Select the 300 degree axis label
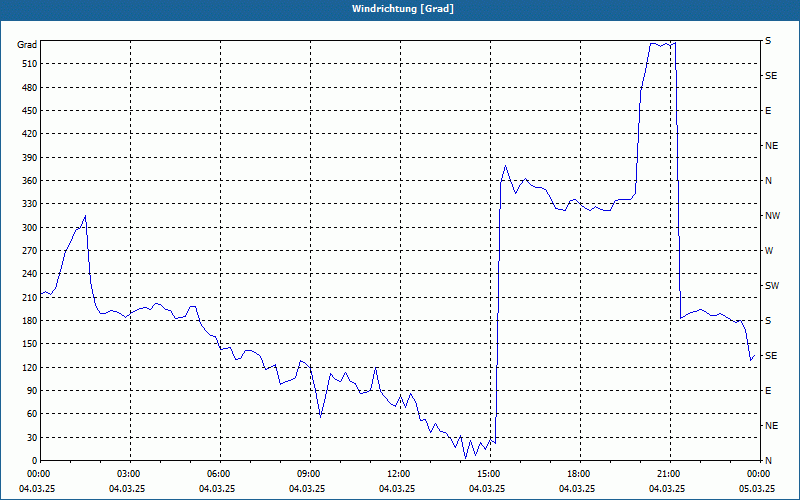The height and width of the screenshot is (500, 800). pos(30,228)
